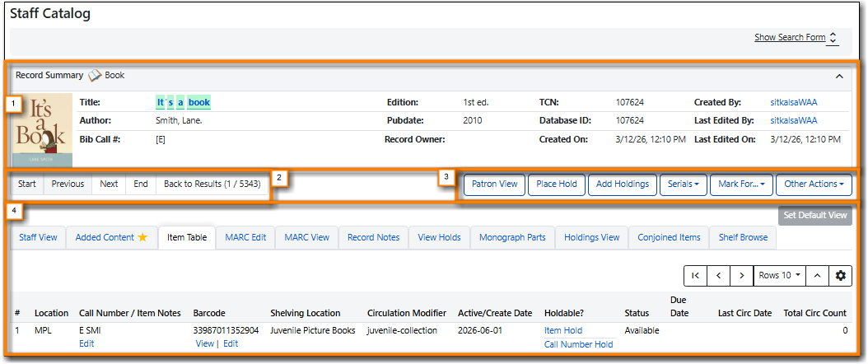Open the Conjoined Items tab
The width and height of the screenshot is (868, 364).
[669, 237]
